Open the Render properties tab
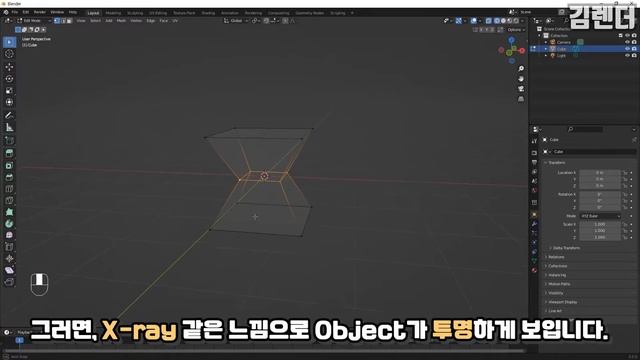The height and width of the screenshot is (360, 640). click(x=534, y=153)
